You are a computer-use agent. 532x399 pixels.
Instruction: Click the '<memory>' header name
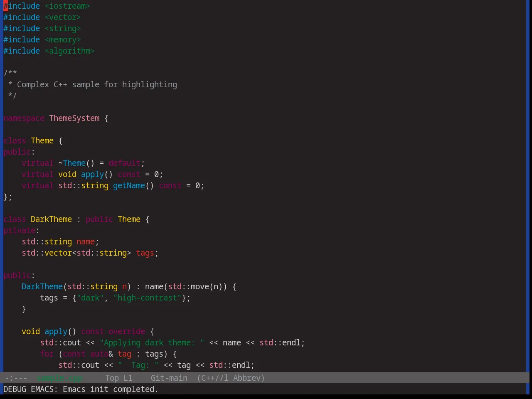[x=63, y=39]
